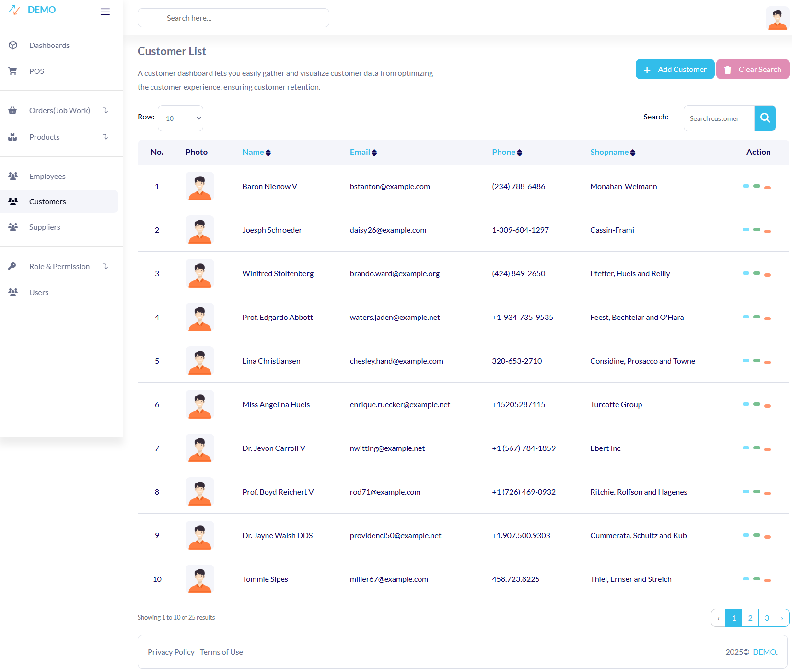792x672 pixels.
Task: Click the magnifier search customer button
Action: point(765,118)
